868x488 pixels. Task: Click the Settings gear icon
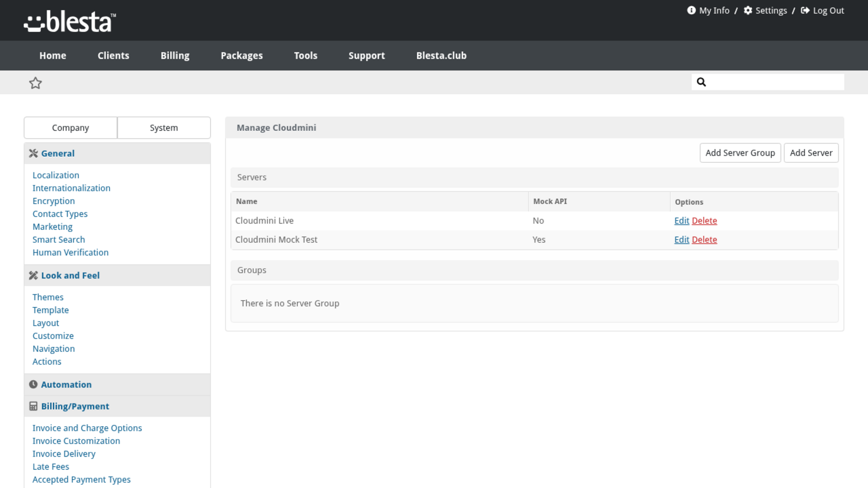coord(748,10)
